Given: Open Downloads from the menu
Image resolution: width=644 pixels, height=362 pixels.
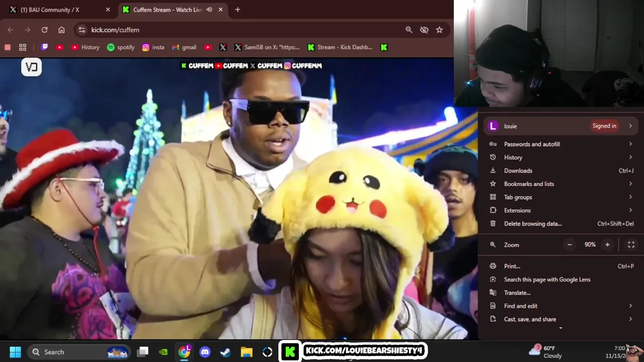Looking at the screenshot, I should pyautogui.click(x=560, y=170).
